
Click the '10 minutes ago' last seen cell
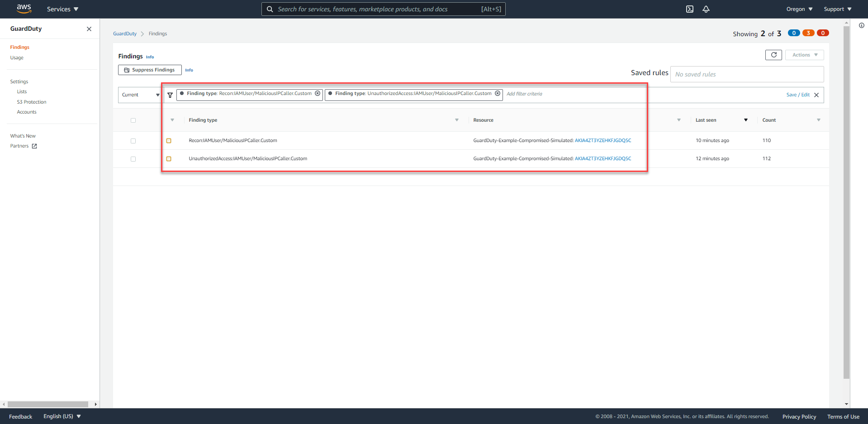point(712,140)
